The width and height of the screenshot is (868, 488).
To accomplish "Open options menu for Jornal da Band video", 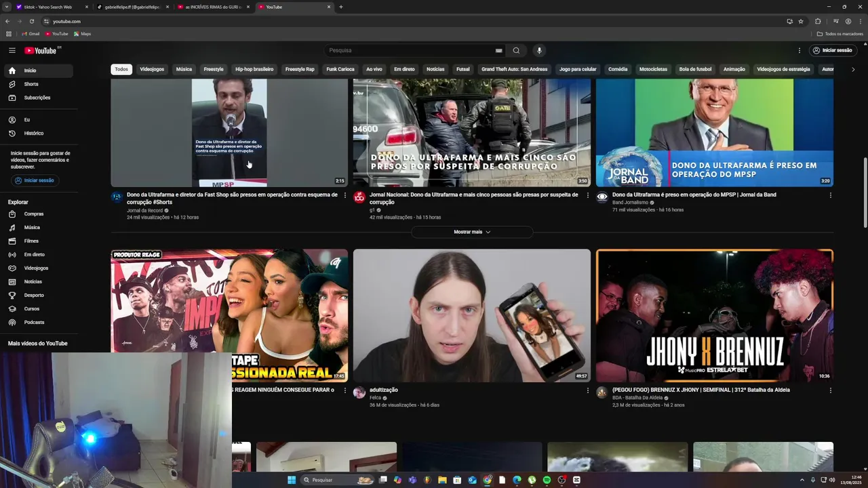I will [830, 195].
